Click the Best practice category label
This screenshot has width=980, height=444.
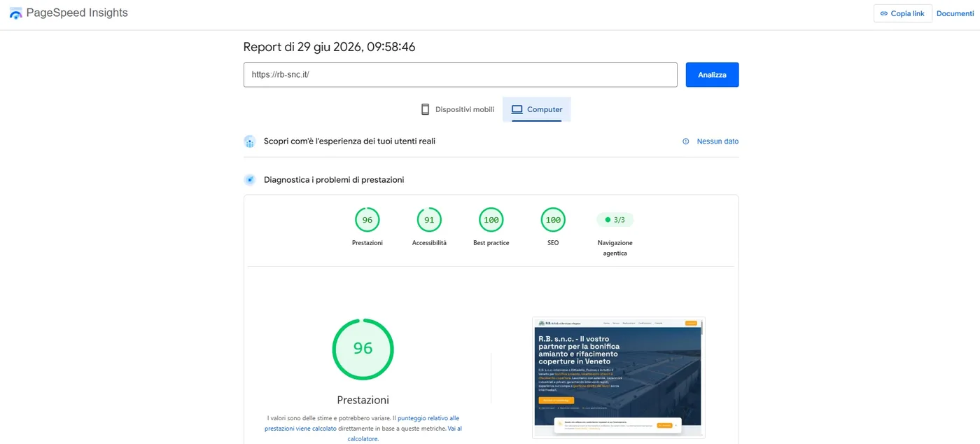pyautogui.click(x=491, y=243)
